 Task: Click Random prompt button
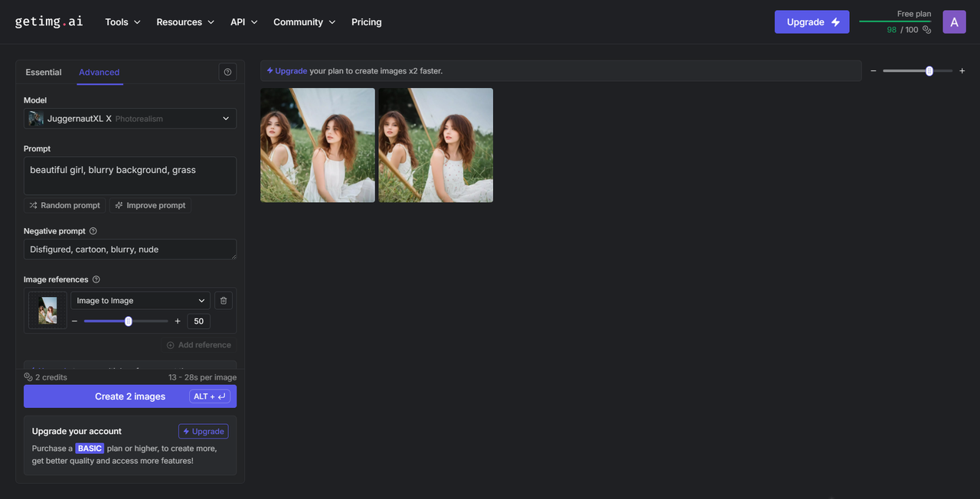(x=65, y=205)
